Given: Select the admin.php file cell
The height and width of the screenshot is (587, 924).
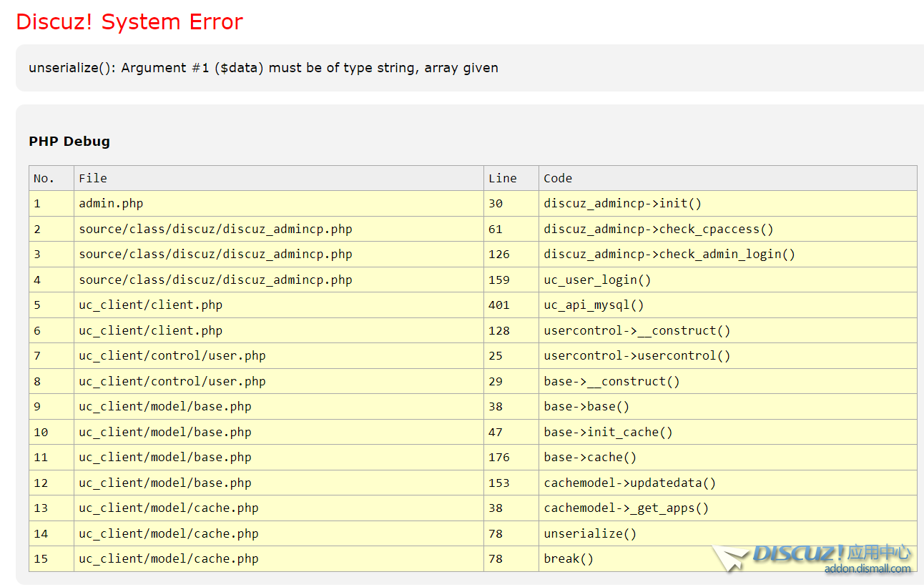Looking at the screenshot, I should 111,204.
